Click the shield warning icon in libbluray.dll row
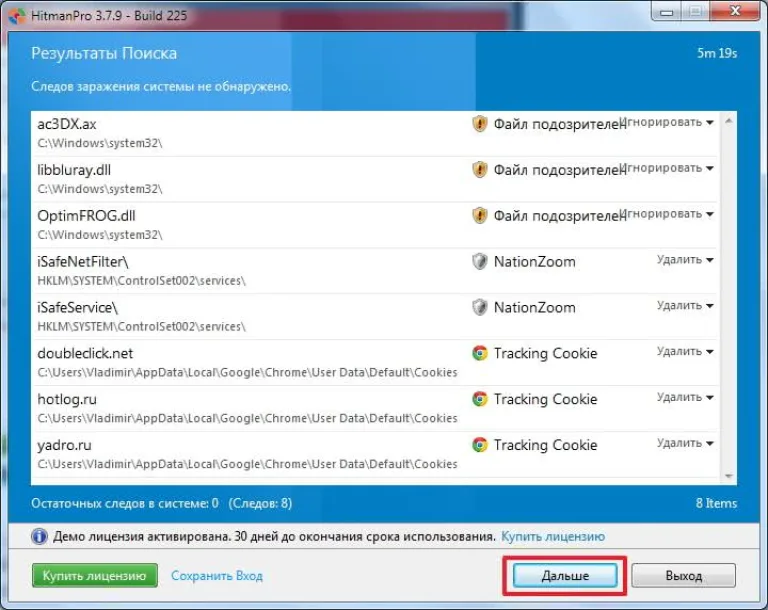Viewport: 768px width, 610px height. 480,170
